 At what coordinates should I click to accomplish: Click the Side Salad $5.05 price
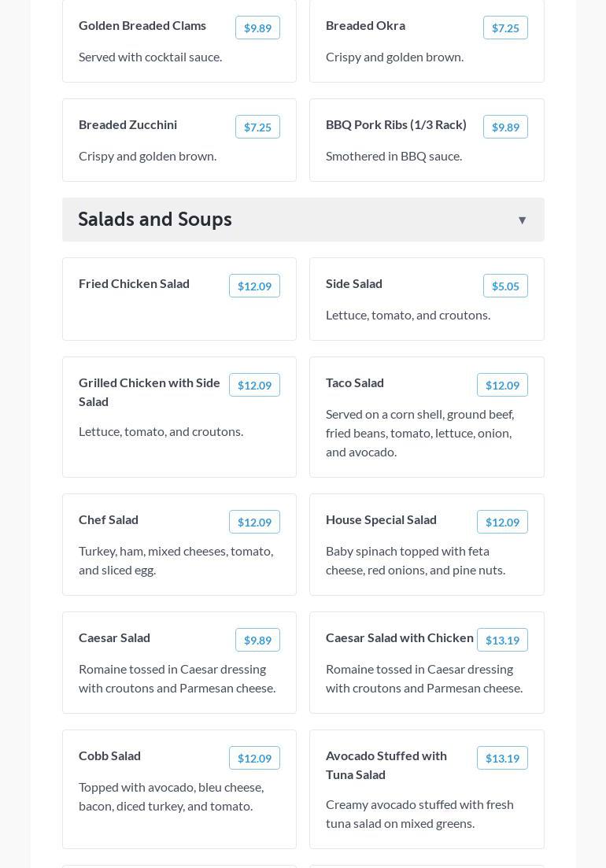[505, 286]
